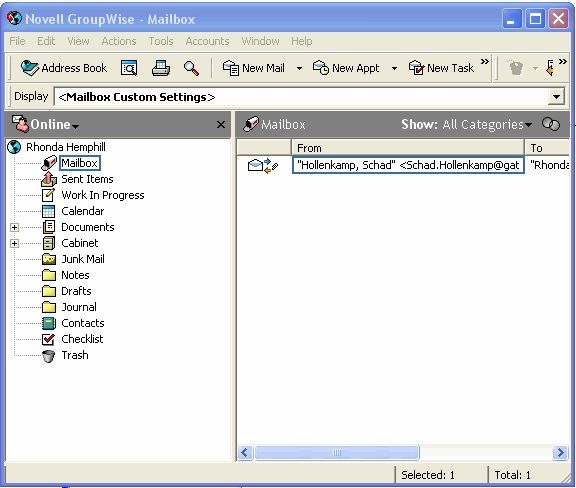Image resolution: width=576 pixels, height=488 pixels.
Task: Expand the Cabinet tree node
Action: coord(14,243)
